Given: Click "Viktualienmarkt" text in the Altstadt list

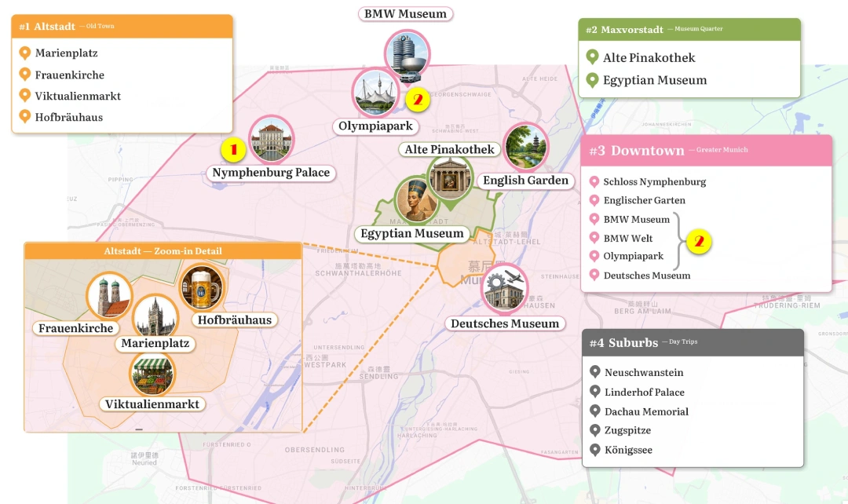Looking at the screenshot, I should pyautogui.click(x=78, y=96).
